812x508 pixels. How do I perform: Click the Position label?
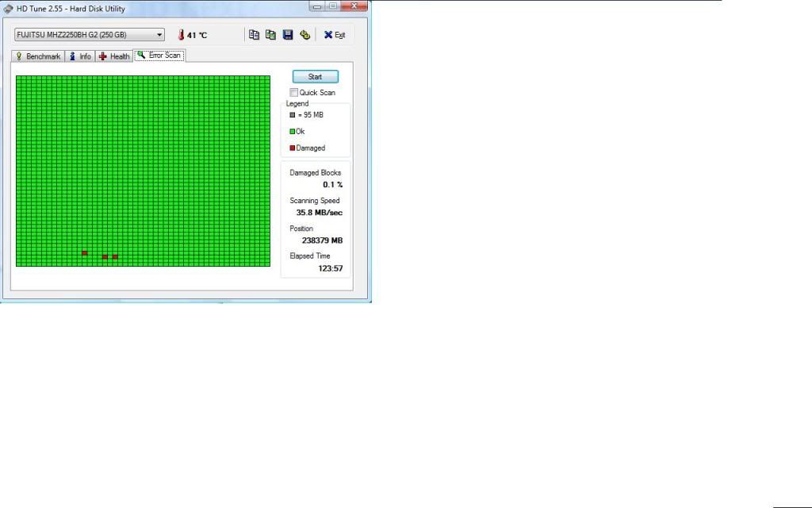pos(301,229)
